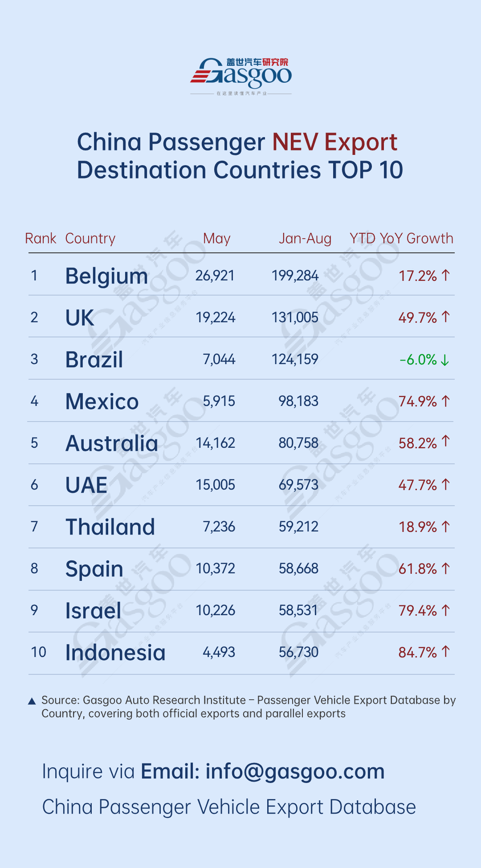Click the up arrow beside Belgium's 17.2%
The image size is (481, 868).
coord(446,276)
